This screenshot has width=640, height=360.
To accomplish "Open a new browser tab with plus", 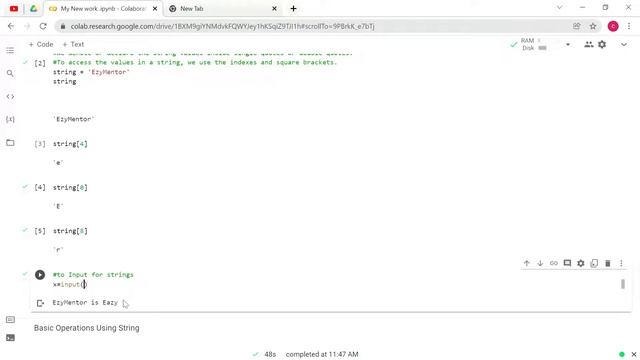I will point(293,9).
